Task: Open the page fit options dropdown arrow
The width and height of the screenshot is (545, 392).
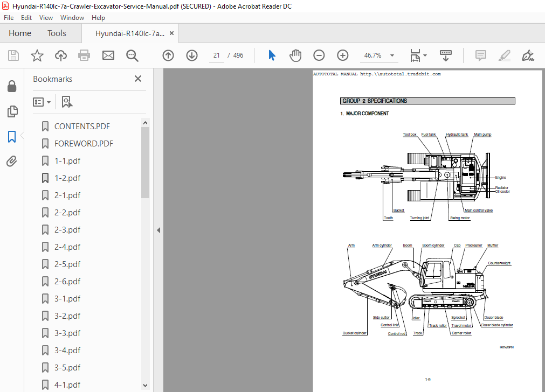Action: pos(425,55)
